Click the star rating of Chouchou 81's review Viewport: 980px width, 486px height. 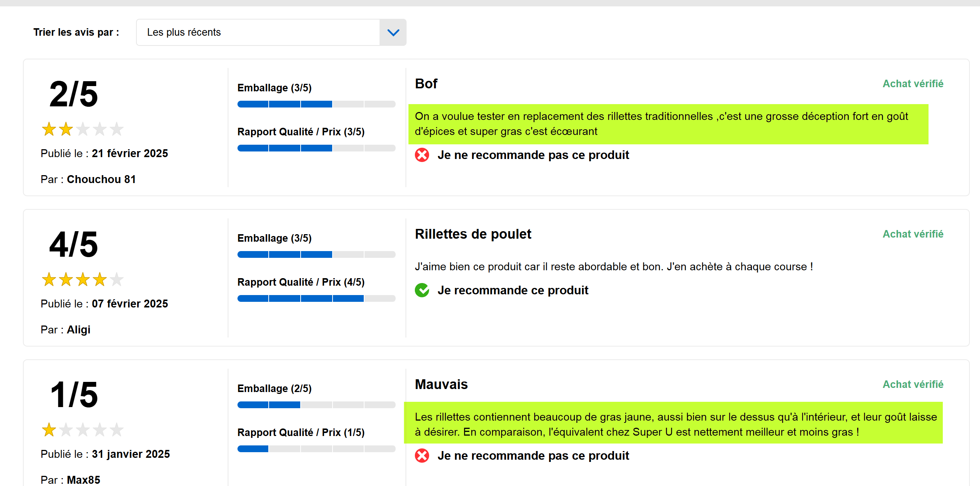click(x=83, y=129)
